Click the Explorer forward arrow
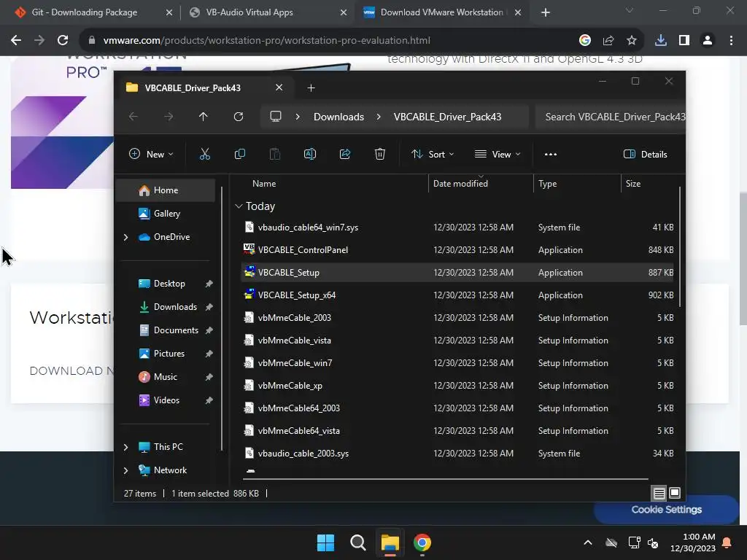747x560 pixels. (169, 117)
